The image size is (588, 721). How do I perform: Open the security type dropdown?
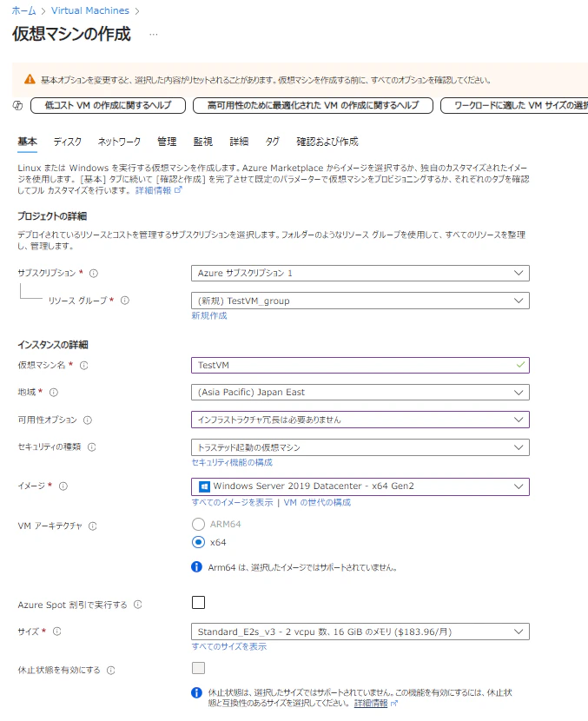[x=360, y=447]
